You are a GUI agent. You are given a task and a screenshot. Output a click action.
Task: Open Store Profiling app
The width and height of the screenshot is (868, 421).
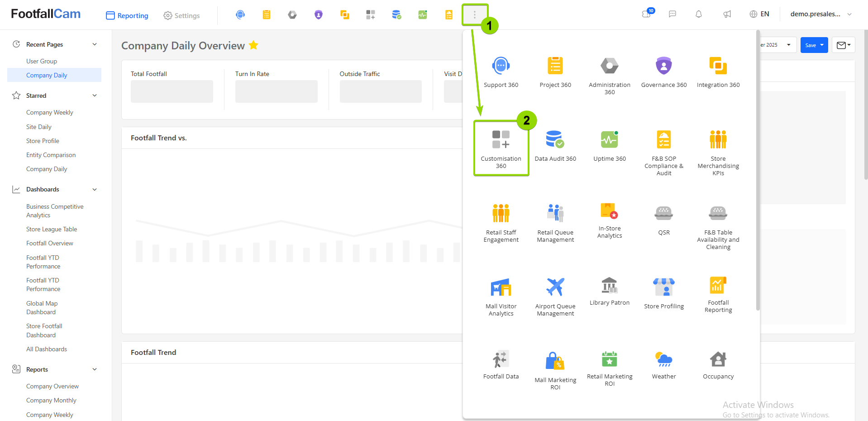tap(664, 293)
